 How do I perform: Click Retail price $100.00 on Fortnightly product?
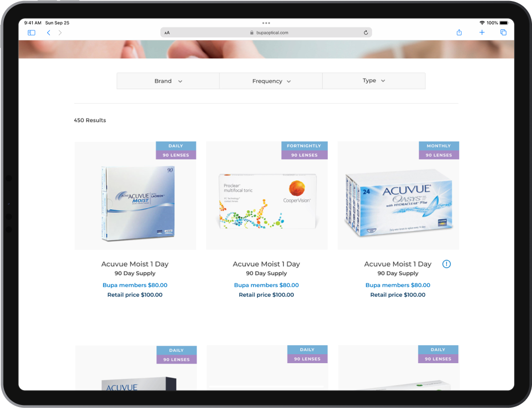coord(266,294)
